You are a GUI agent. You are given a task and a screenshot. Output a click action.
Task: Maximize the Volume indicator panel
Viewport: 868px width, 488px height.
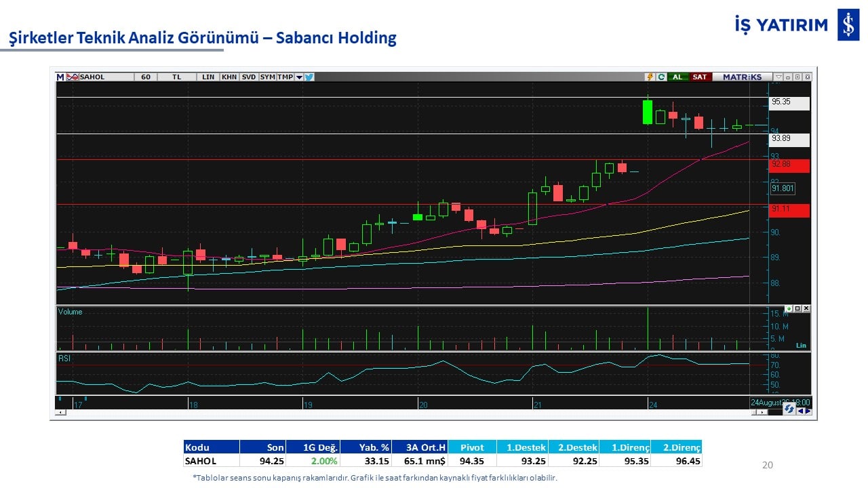pyautogui.click(x=797, y=309)
